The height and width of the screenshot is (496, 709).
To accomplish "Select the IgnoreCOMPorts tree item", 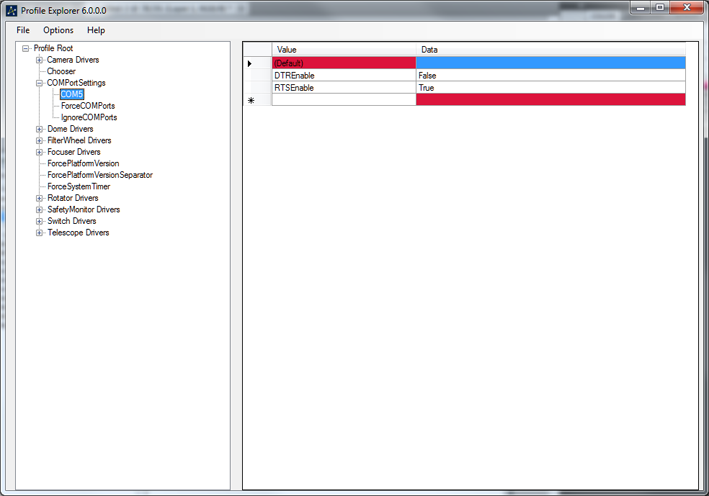I will [88, 117].
